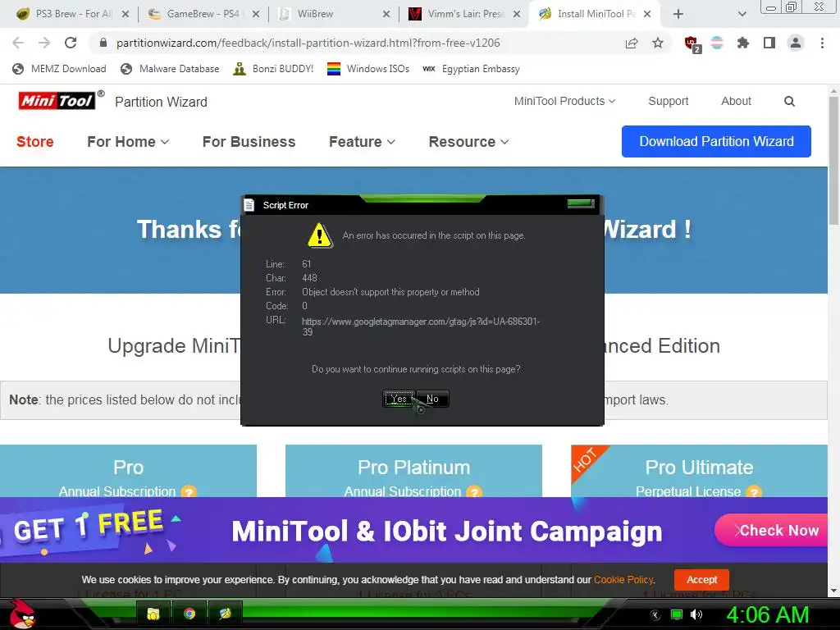
Task: Expand the Resource menu
Action: pos(468,141)
